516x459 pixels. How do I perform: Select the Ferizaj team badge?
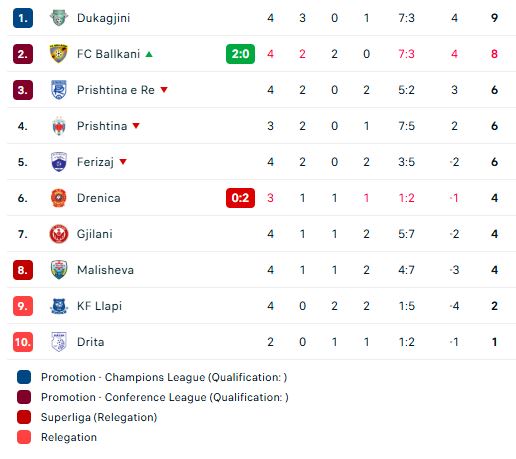59,162
